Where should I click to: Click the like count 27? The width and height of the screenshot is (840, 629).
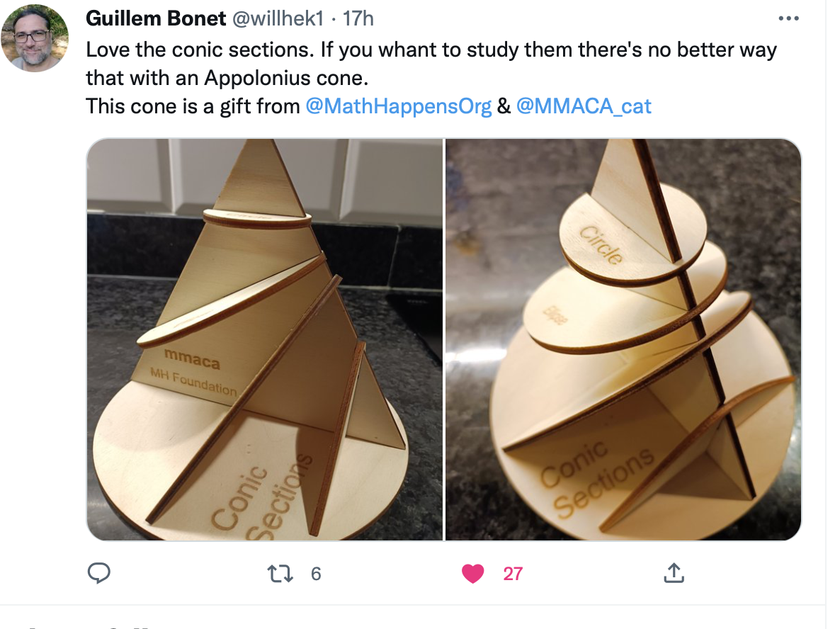tap(513, 574)
